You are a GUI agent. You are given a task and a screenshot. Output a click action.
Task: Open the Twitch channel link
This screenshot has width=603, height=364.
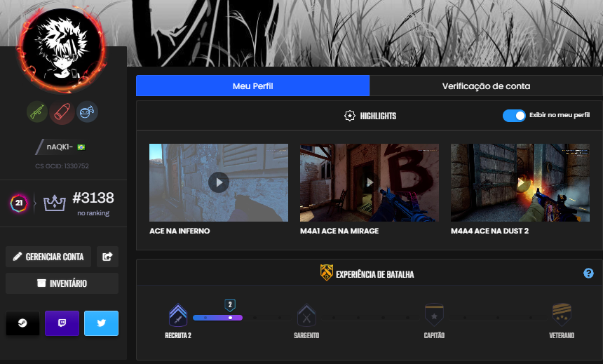click(x=62, y=323)
